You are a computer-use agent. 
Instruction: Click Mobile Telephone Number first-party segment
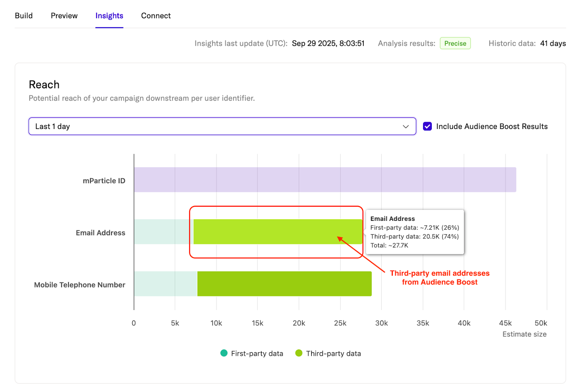click(165, 284)
